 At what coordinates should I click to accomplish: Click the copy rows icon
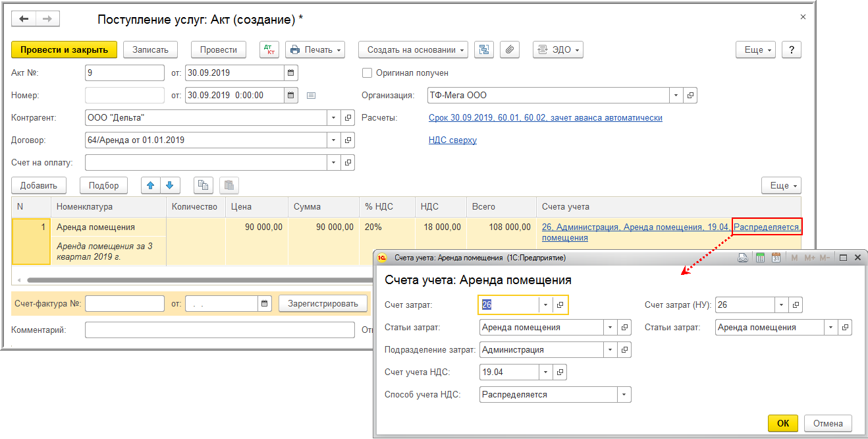point(203,186)
